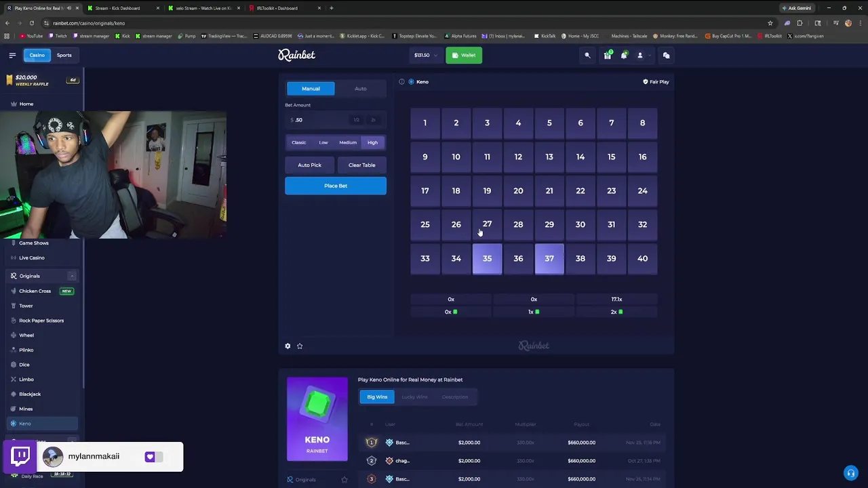Show the Big Wins tab
This screenshot has width=868, height=488.
point(377,396)
